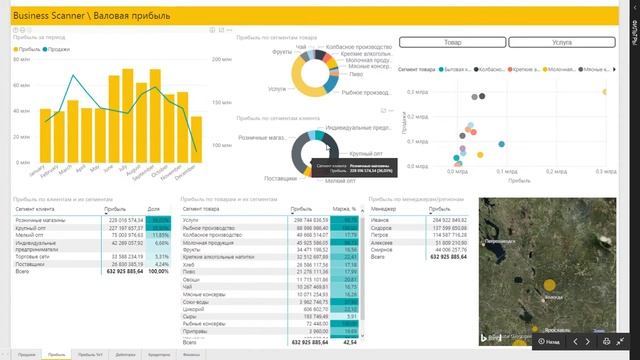Select Крупный опт row in clients table

[x=92, y=228]
